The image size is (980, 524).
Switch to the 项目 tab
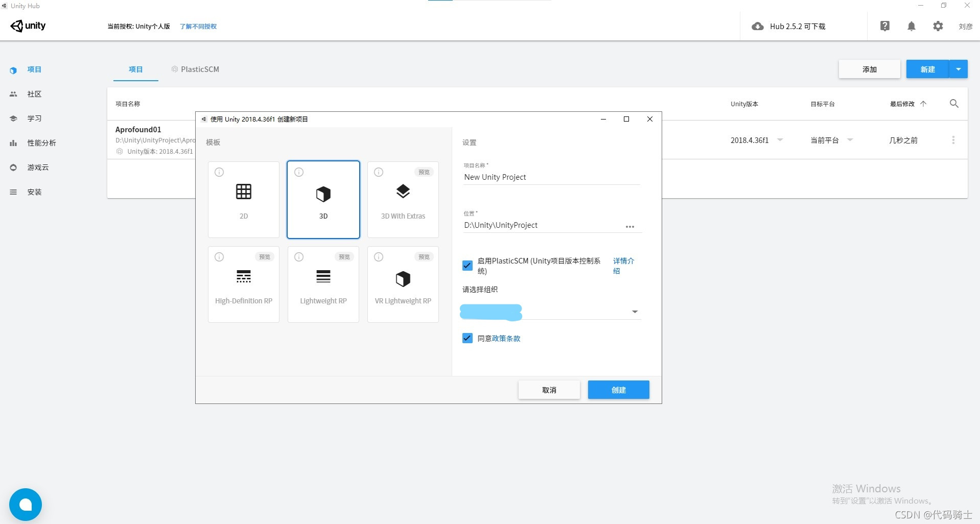point(136,69)
